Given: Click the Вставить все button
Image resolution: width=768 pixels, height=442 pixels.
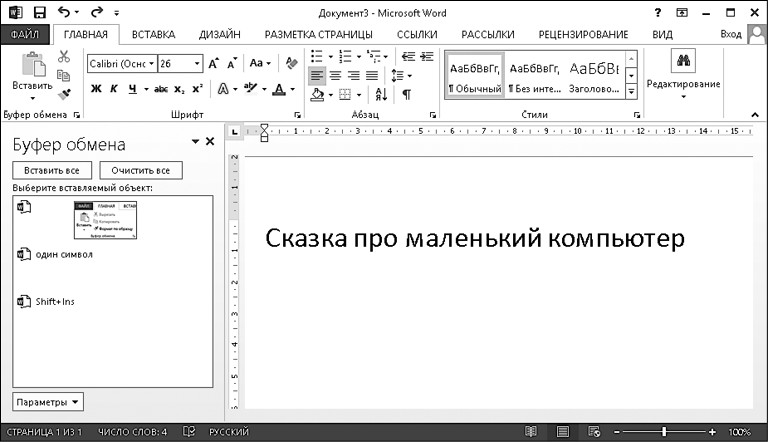Looking at the screenshot, I should tap(52, 170).
